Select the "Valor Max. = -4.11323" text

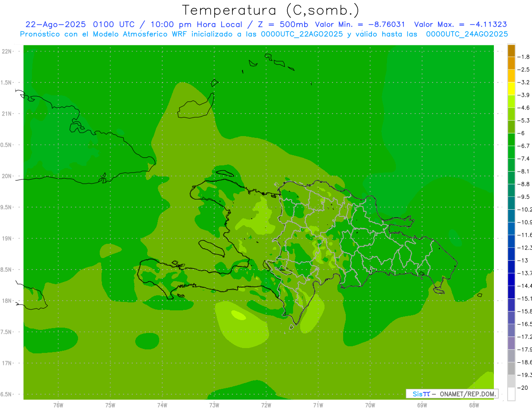pos(460,24)
